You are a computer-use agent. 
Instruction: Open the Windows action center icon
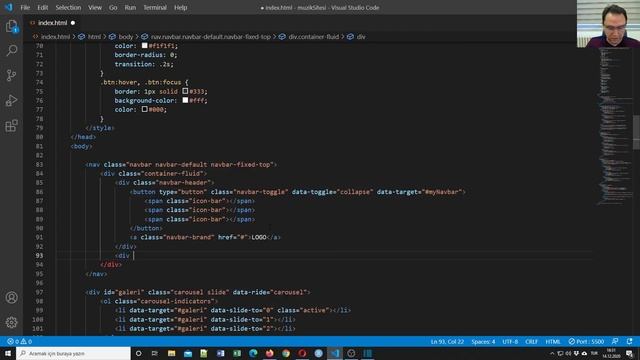click(629, 353)
